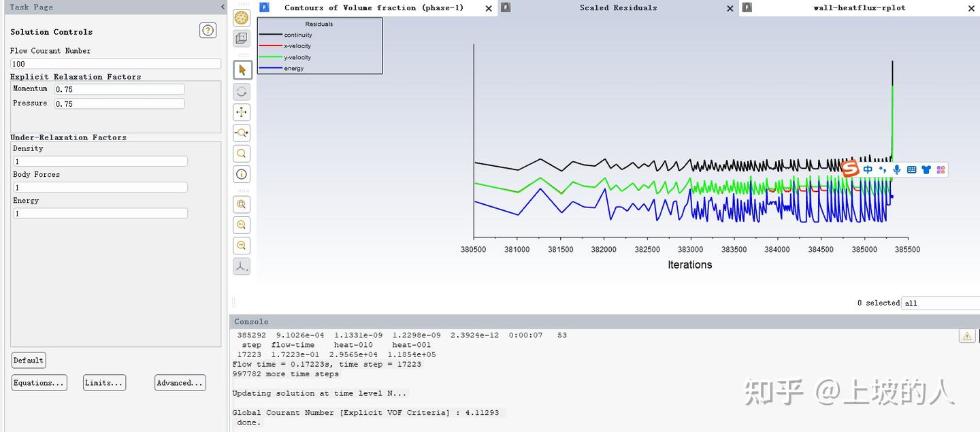Click the '0 selected' status text
The height and width of the screenshot is (432, 980).
(x=878, y=303)
